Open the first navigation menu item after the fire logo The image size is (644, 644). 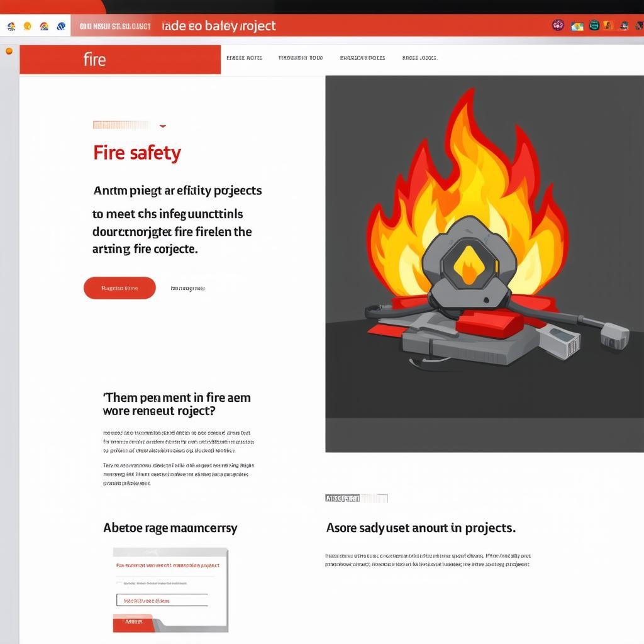click(245, 58)
